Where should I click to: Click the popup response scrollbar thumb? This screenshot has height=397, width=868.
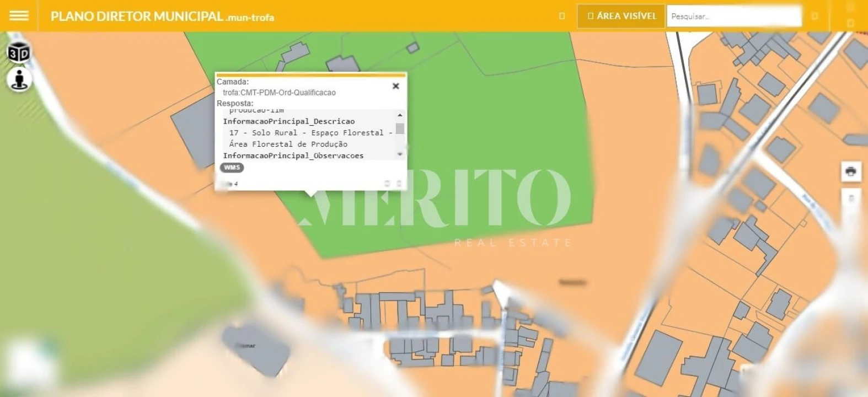400,129
